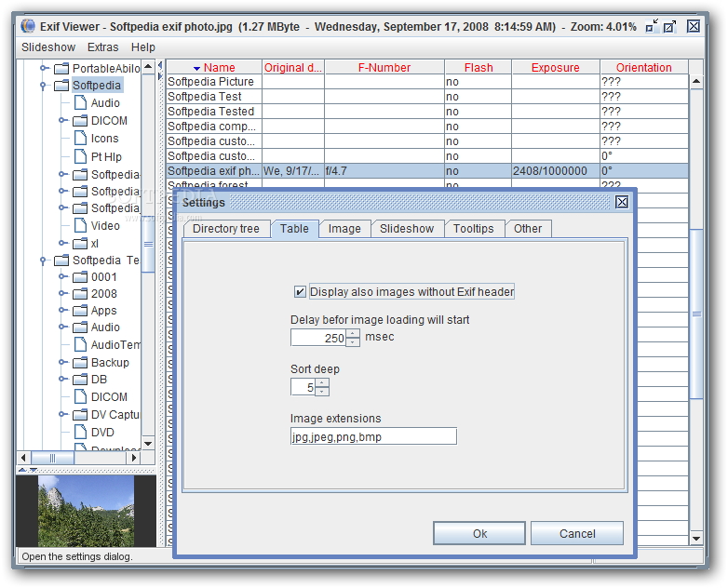Expand the DV Captu folder node
Image resolution: width=728 pixels, height=588 pixels.
coord(62,414)
